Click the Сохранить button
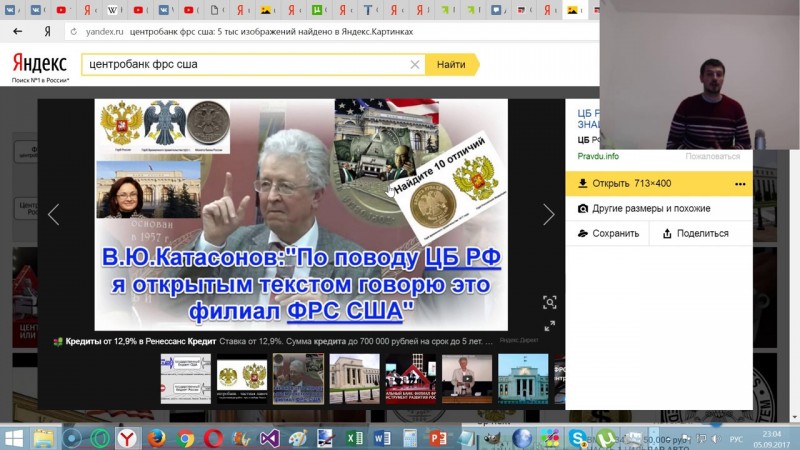The height and width of the screenshot is (450, 800). coord(608,233)
